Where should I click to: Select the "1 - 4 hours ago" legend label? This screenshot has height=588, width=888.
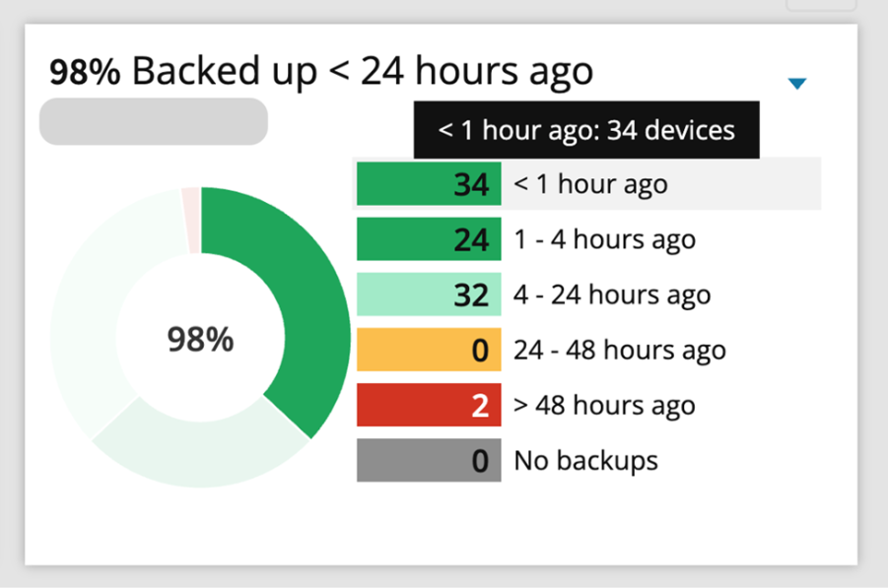click(x=604, y=239)
